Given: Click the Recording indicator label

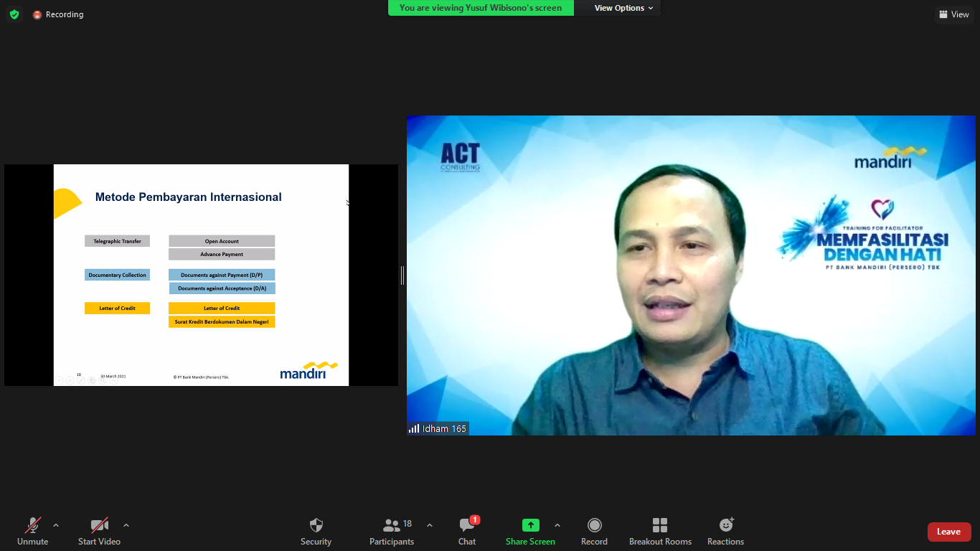Looking at the screenshot, I should coord(64,14).
